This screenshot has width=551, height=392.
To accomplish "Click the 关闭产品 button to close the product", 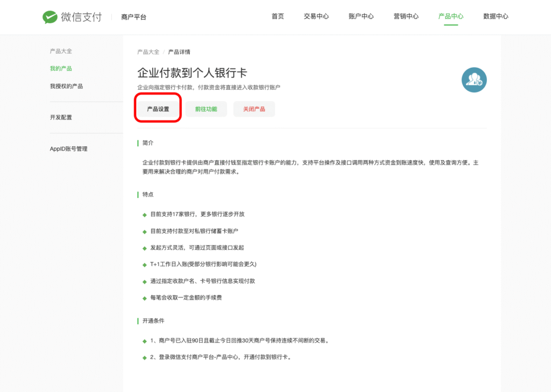I will pyautogui.click(x=253, y=108).
